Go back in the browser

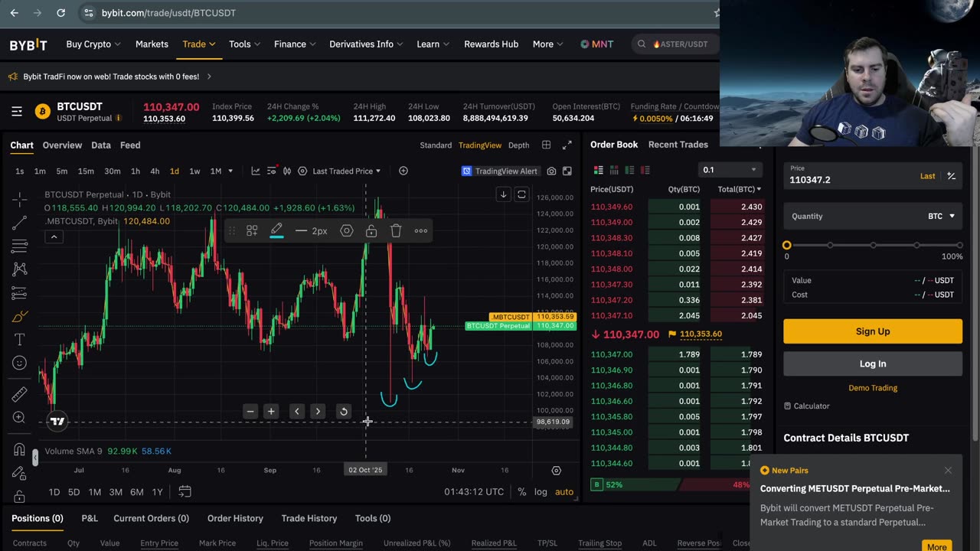(x=14, y=13)
